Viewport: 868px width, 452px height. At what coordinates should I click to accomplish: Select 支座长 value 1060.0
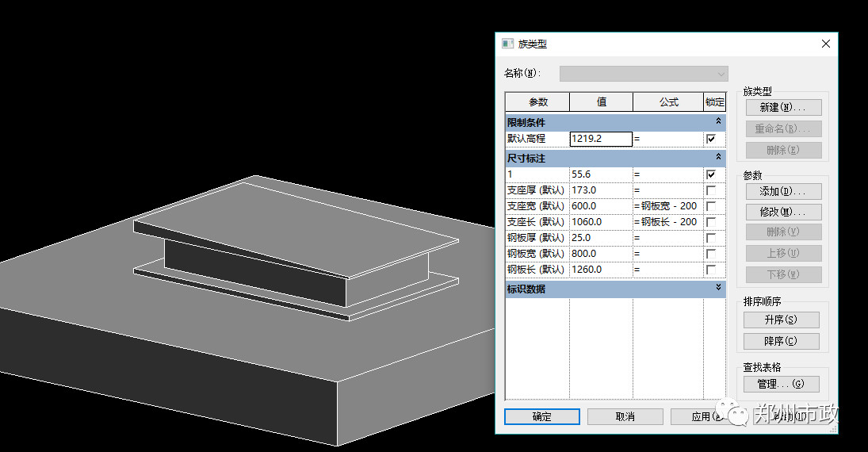601,222
